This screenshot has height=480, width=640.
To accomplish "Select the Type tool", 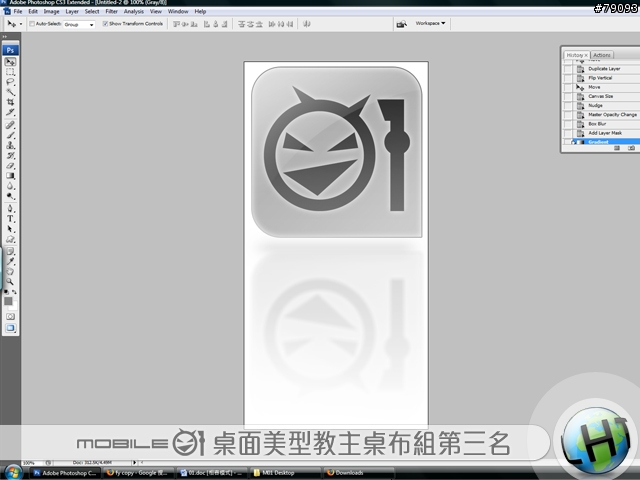I will (x=10, y=219).
